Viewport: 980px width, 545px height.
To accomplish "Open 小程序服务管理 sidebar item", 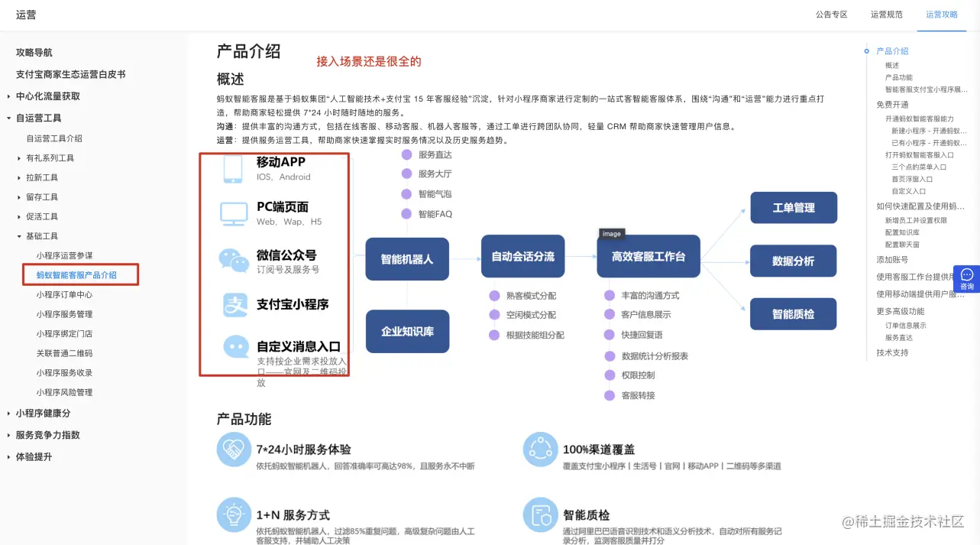I will tap(64, 314).
